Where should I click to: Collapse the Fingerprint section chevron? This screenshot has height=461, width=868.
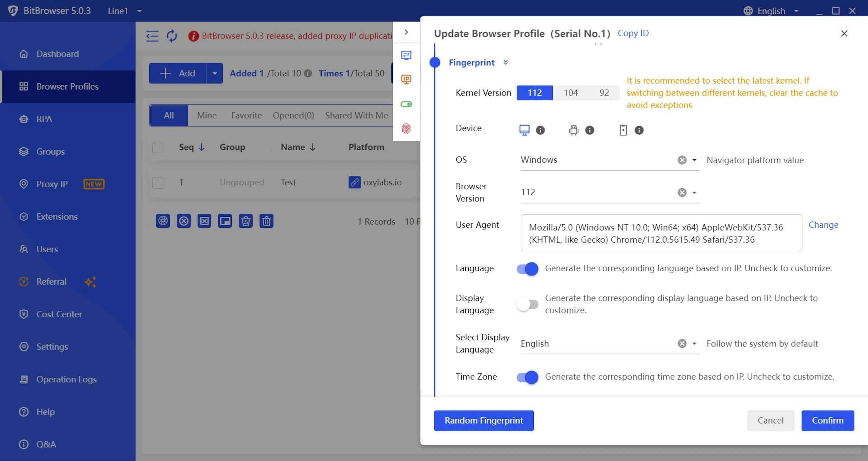point(505,62)
